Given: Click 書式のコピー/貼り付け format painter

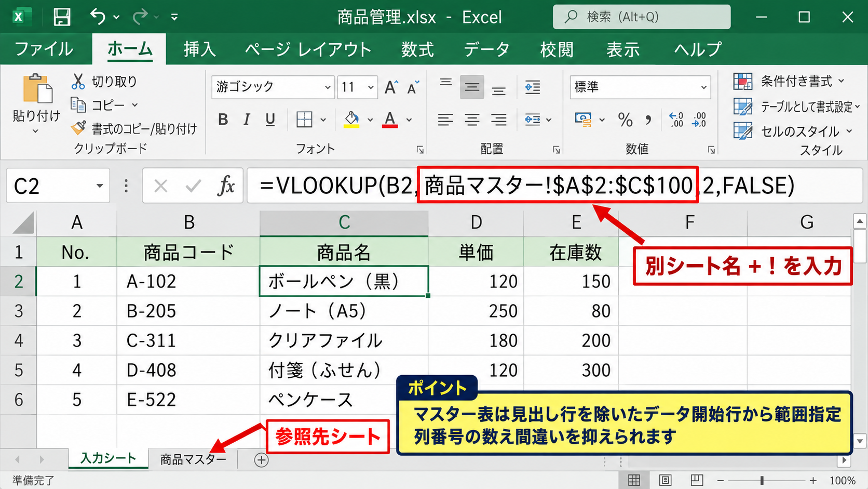Looking at the screenshot, I should pos(134,128).
